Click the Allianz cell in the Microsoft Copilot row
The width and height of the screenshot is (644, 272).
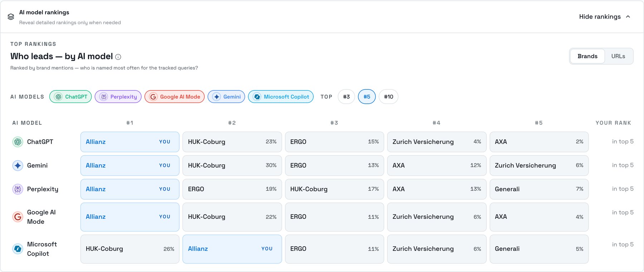click(x=232, y=249)
